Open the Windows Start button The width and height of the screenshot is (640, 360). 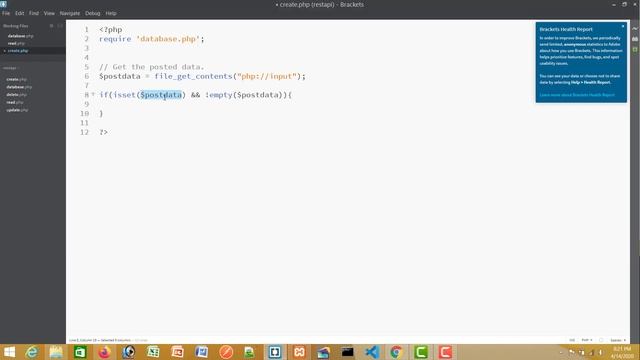pos(8,352)
